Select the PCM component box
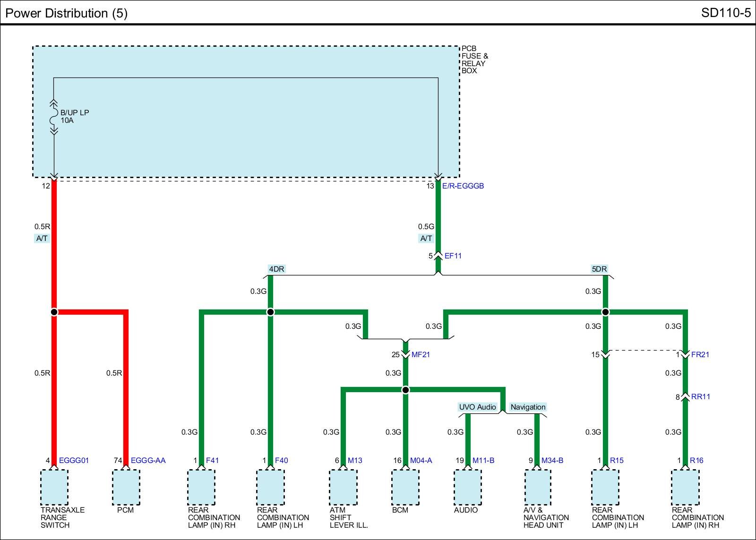Screen dimensions: 756x540 point(126,487)
